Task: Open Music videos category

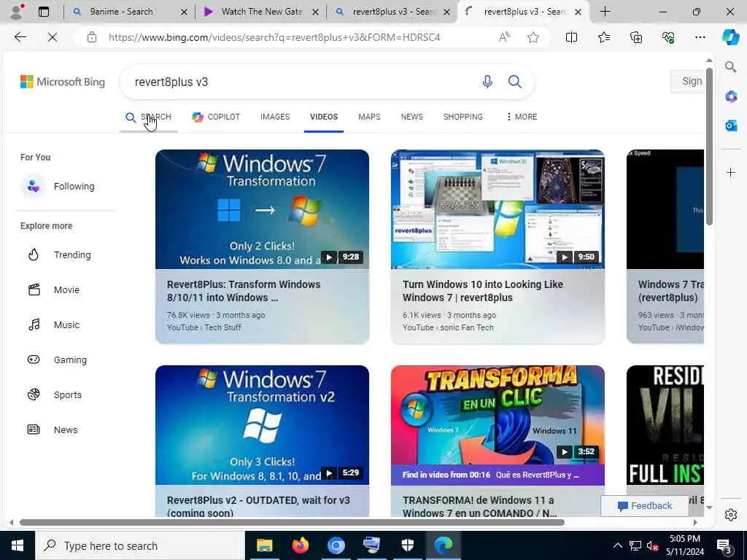Action: pos(53,324)
